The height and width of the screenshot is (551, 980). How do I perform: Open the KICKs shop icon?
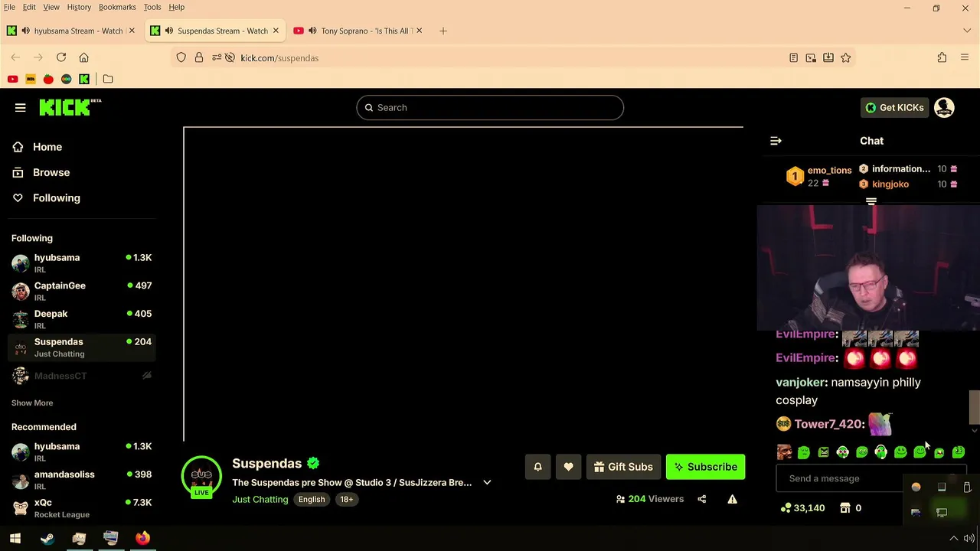tap(845, 508)
